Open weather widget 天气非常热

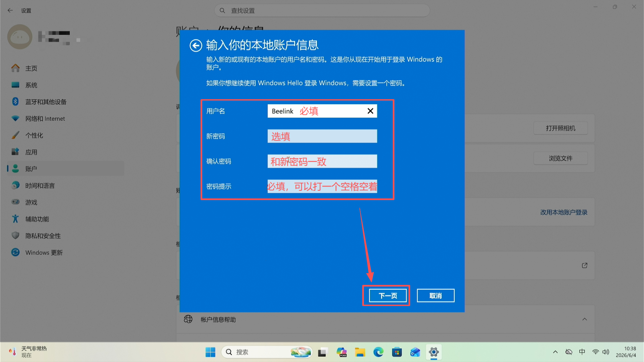click(x=28, y=352)
